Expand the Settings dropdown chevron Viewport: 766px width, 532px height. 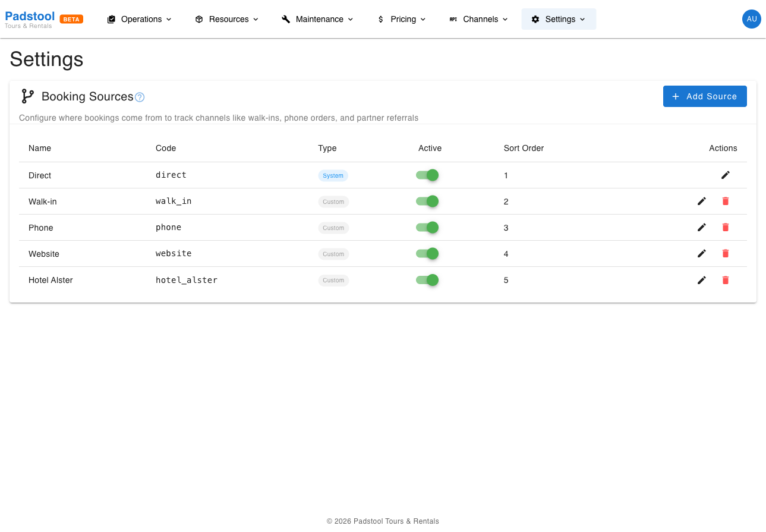pos(582,19)
